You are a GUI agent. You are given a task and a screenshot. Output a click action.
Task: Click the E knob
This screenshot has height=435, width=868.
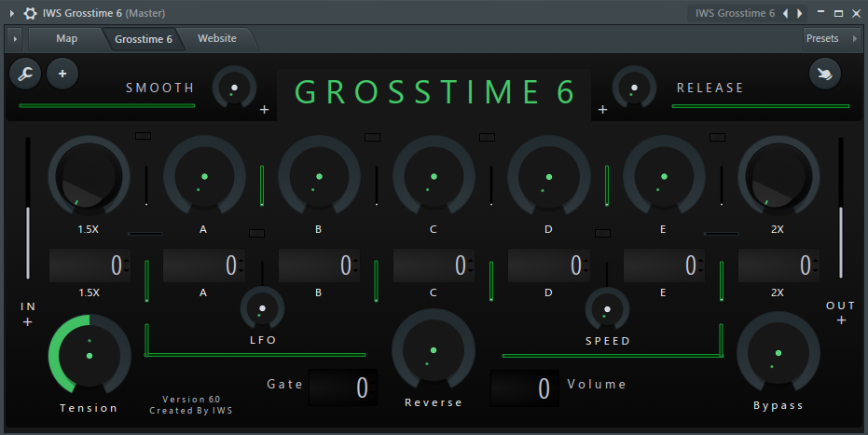(664, 177)
